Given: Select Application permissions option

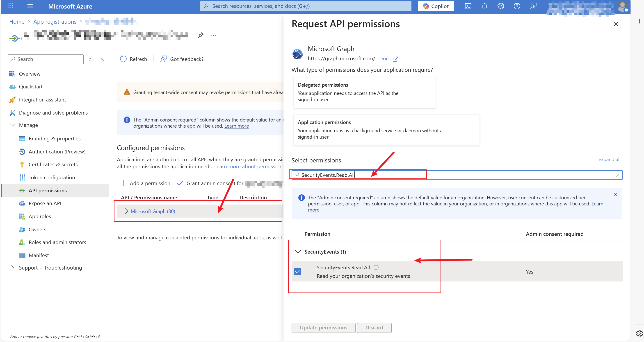Looking at the screenshot, I should point(386,130).
